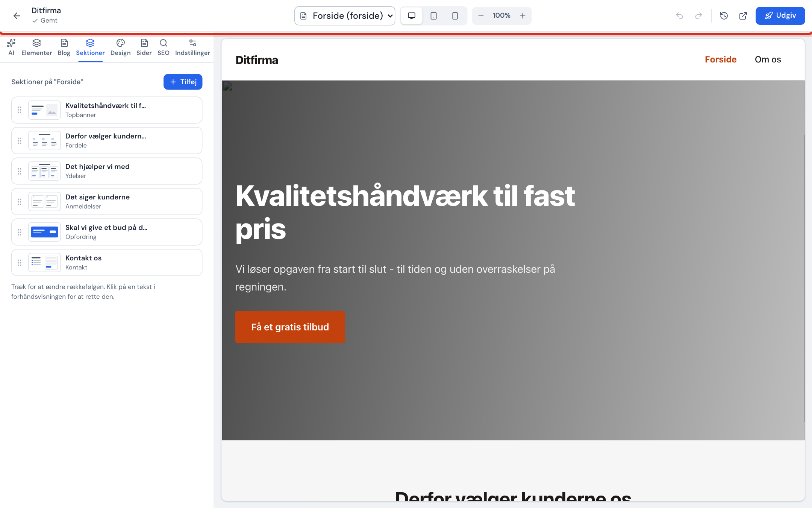Click the Topbanner layout thumbnail
The image size is (812, 508).
(44, 110)
